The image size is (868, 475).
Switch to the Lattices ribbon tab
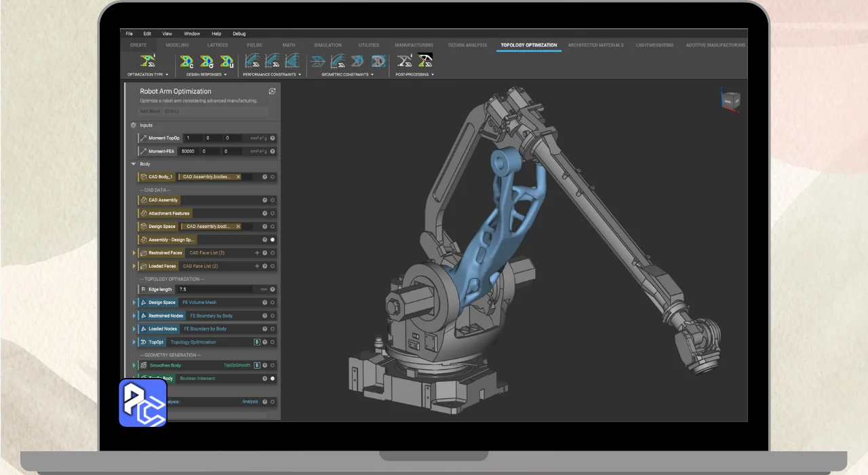pos(218,45)
